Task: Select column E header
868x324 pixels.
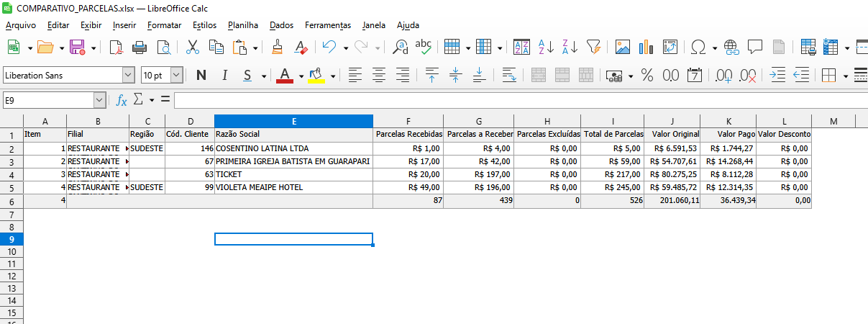Action: [x=293, y=121]
